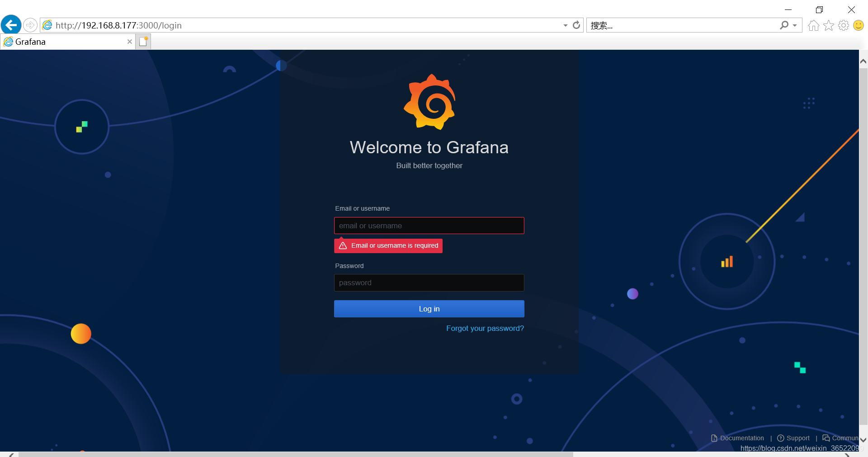Refresh the page with the reload icon
The image size is (868, 457).
[x=576, y=25]
